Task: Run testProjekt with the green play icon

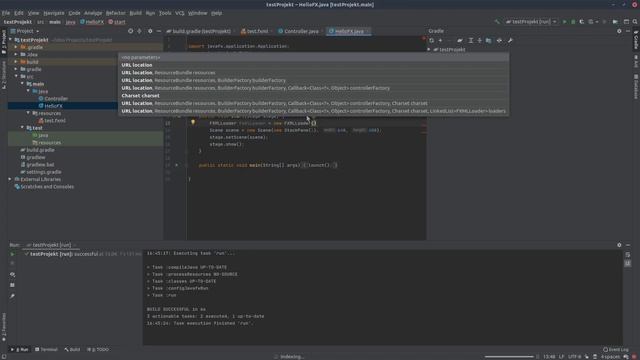Action: 564,22
